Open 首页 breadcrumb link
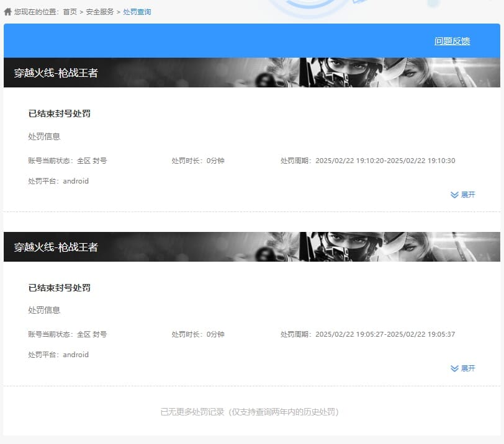The image size is (504, 444). 70,12
